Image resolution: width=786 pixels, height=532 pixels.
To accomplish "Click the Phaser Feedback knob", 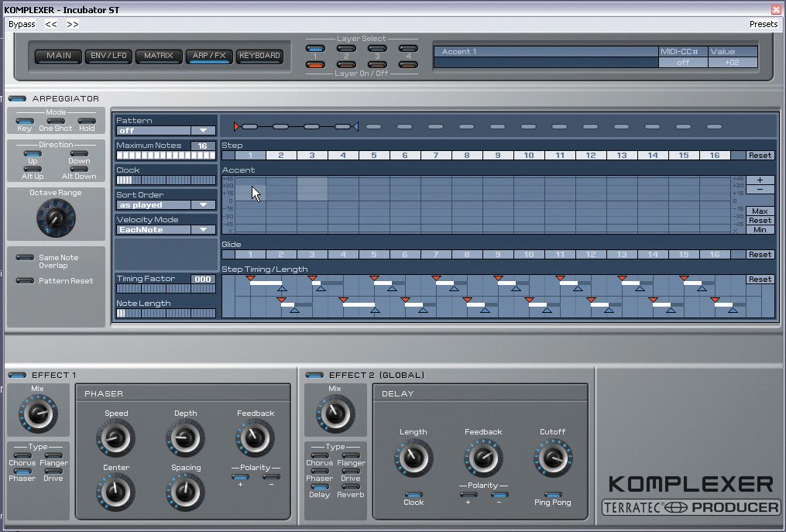I will 255,438.
